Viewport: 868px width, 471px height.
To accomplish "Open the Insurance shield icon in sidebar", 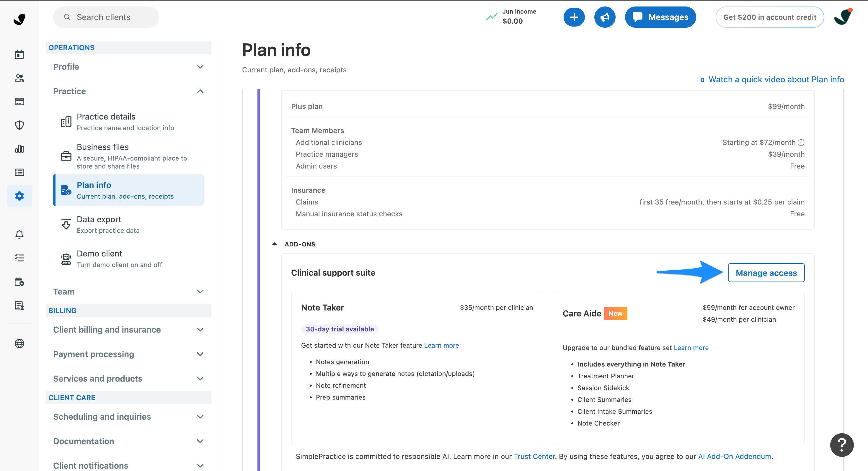I will 19,125.
